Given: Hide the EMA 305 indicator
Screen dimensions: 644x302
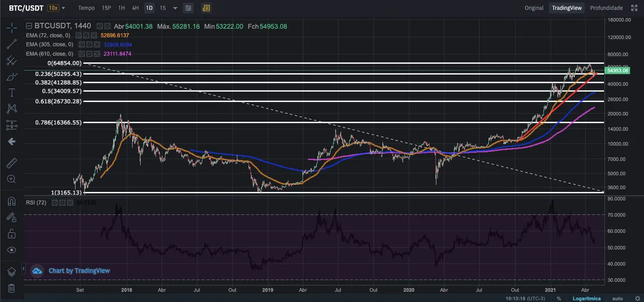Looking at the screenshot, I should click(x=82, y=44).
